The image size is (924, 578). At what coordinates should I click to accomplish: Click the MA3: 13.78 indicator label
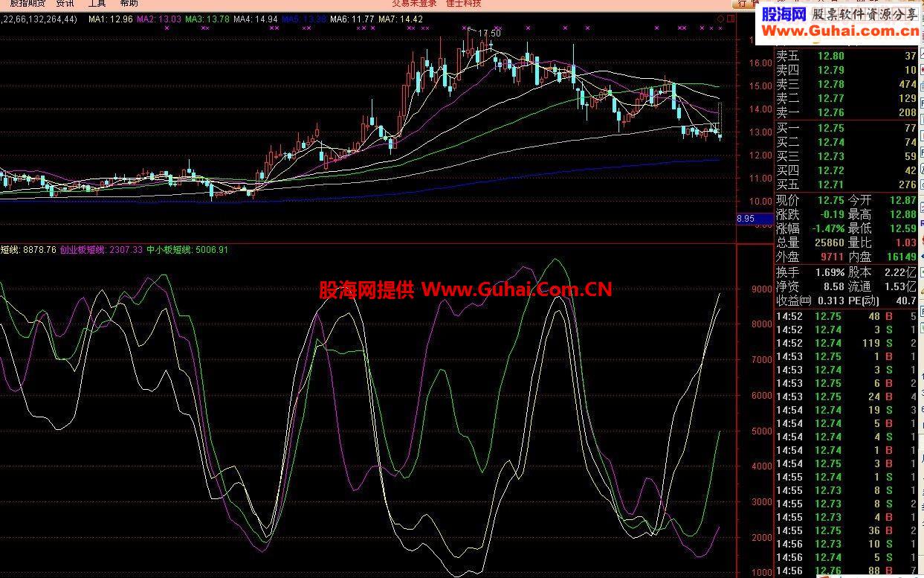coord(207,19)
